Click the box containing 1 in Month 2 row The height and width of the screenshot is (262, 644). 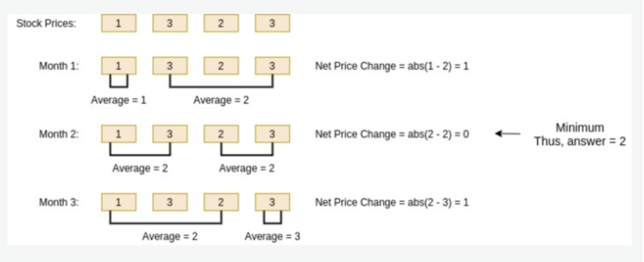coord(119,134)
